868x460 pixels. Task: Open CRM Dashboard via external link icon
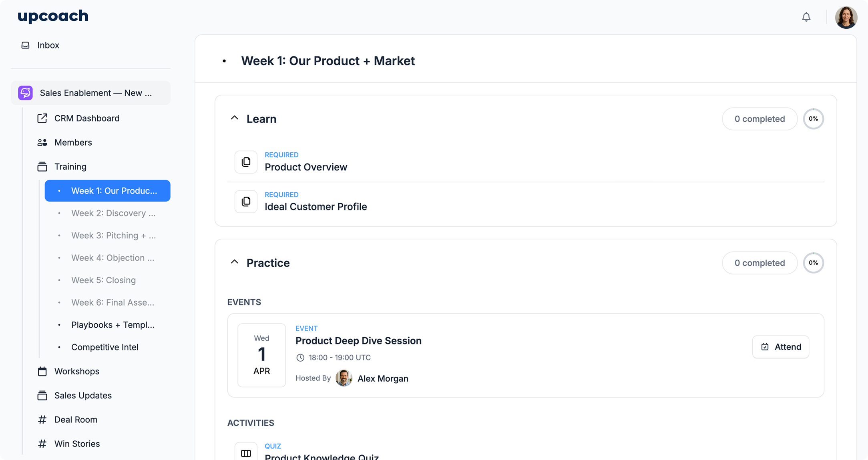(42, 118)
